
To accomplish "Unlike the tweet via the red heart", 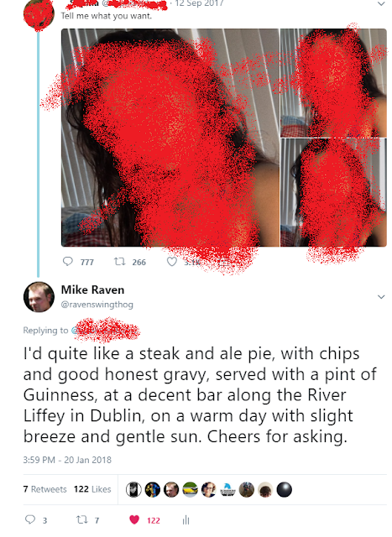I will pos(134,520).
